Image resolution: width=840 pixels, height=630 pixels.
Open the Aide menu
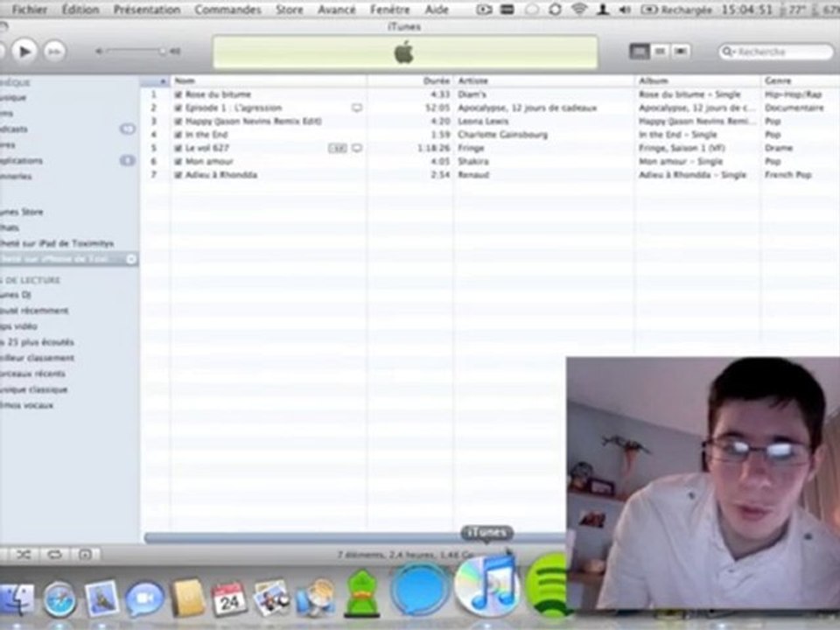point(437,9)
